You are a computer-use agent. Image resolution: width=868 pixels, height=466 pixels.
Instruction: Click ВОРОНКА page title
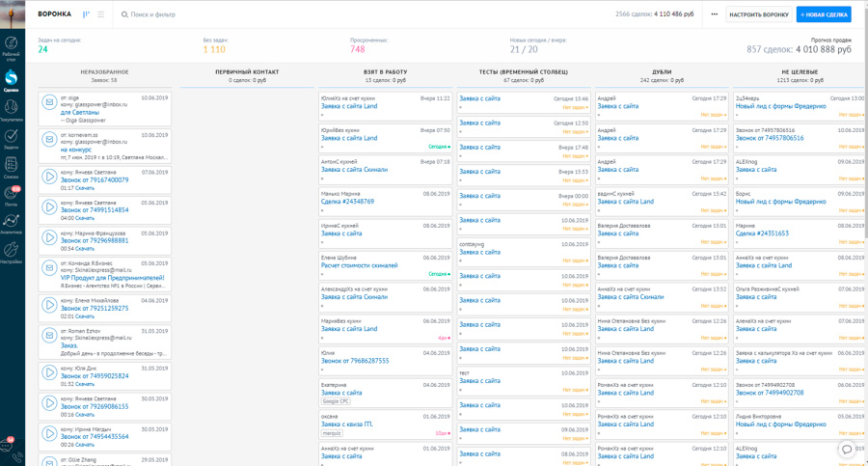54,14
